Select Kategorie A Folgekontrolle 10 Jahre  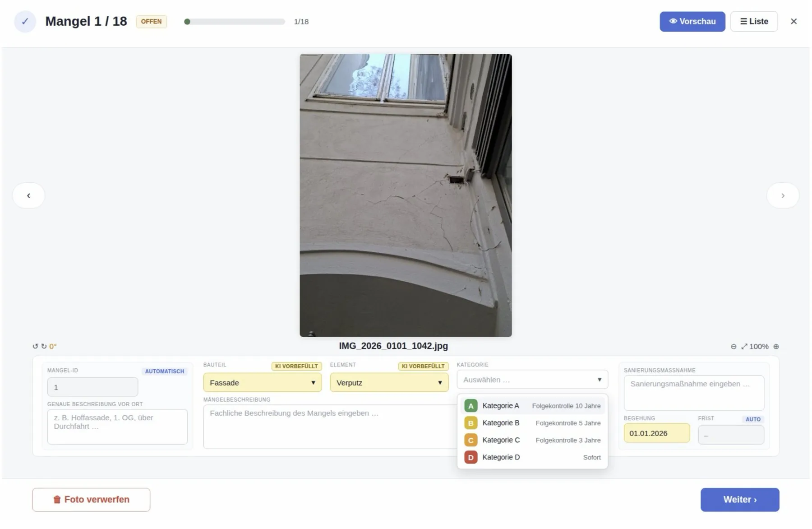coord(532,406)
